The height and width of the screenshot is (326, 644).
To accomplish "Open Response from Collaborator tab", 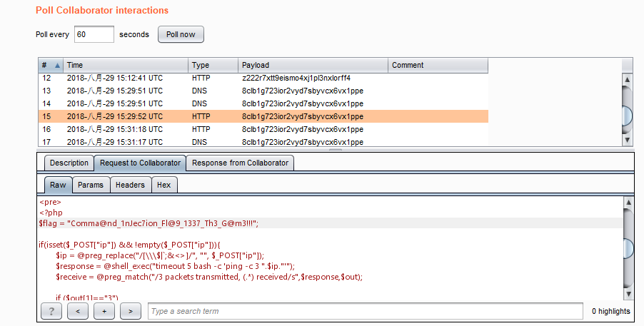I will [x=240, y=163].
